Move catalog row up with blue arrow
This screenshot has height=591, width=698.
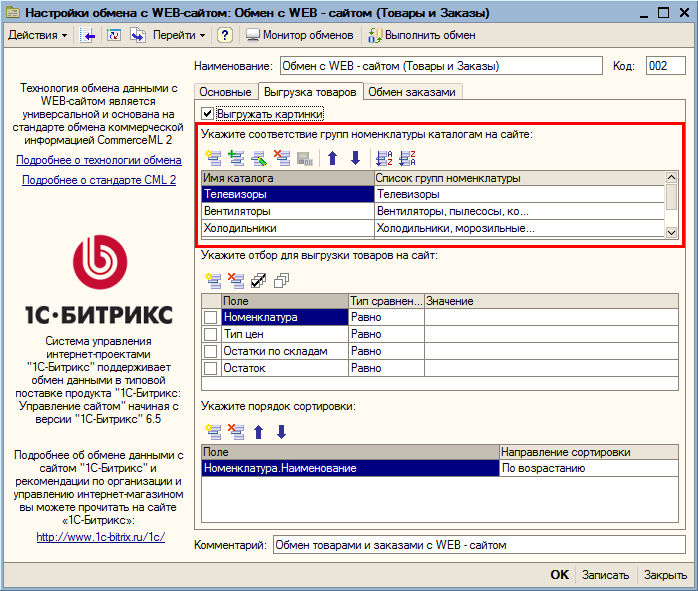pyautogui.click(x=333, y=158)
